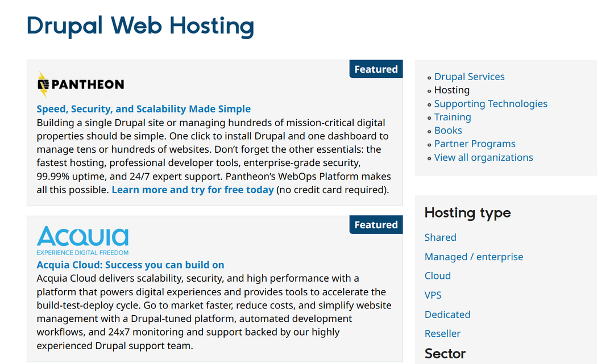Image resolution: width=614 pixels, height=364 pixels.
Task: Filter by Shared hosting type
Action: tap(440, 237)
